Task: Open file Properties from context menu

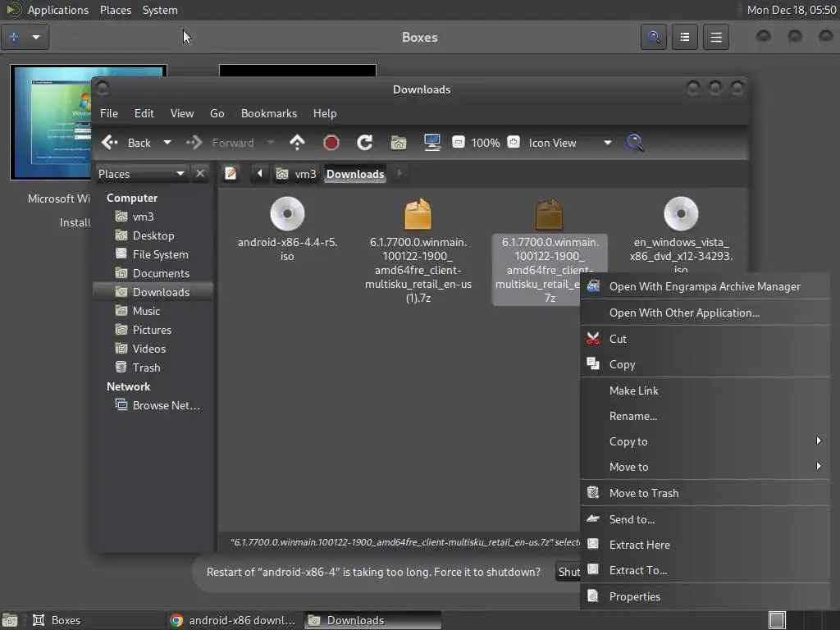Action: 705,597
